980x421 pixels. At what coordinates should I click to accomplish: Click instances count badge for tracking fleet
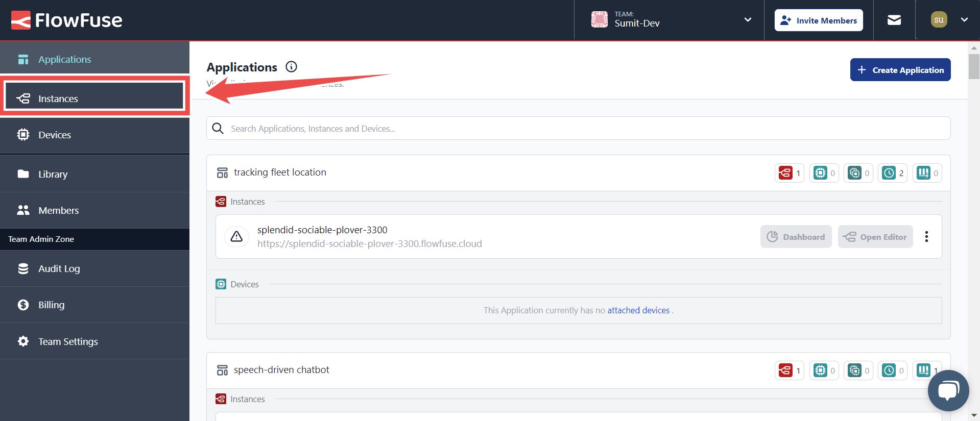(x=790, y=173)
